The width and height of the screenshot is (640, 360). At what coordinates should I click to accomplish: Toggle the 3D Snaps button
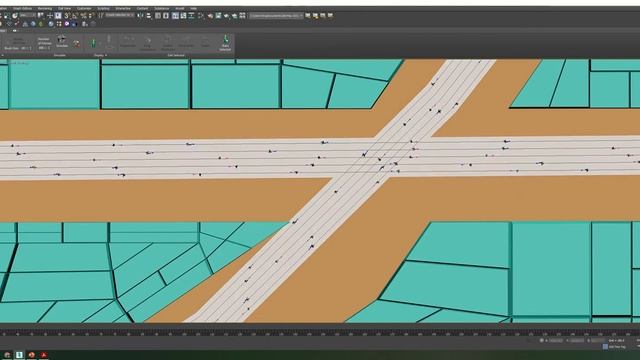pos(67,16)
